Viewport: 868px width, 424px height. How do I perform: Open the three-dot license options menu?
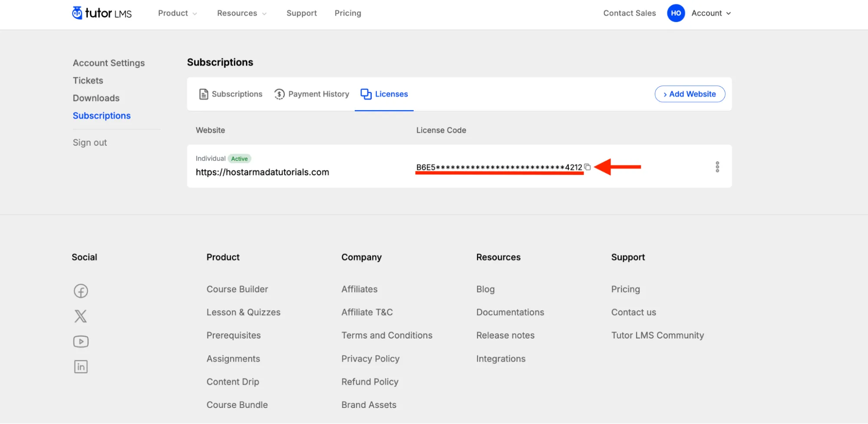[x=717, y=167]
